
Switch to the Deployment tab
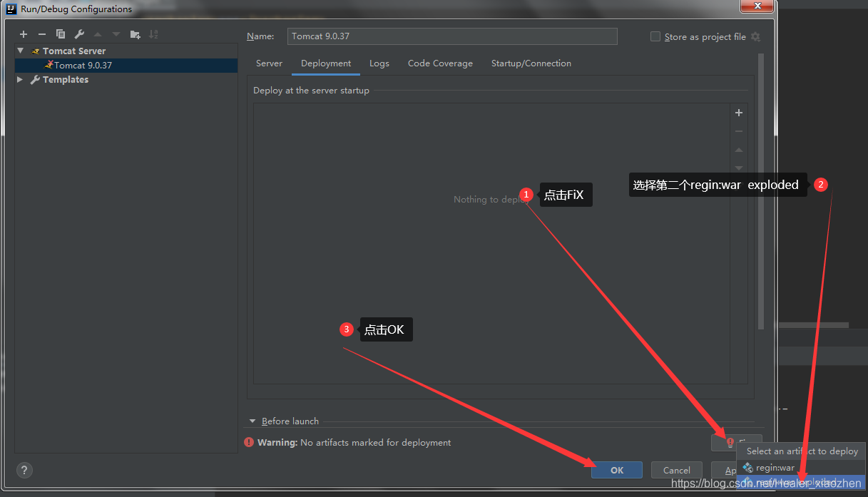click(x=326, y=63)
